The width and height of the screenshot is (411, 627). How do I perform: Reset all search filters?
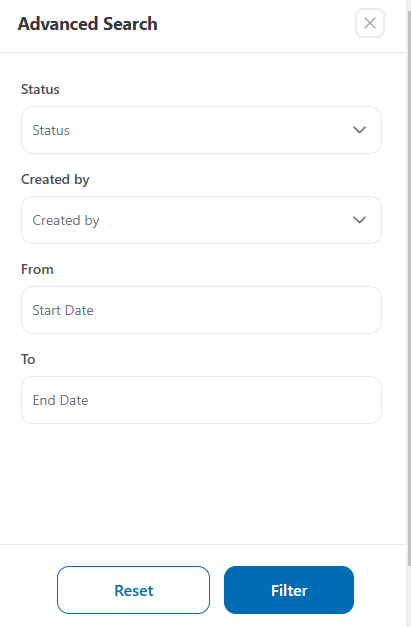click(x=134, y=590)
